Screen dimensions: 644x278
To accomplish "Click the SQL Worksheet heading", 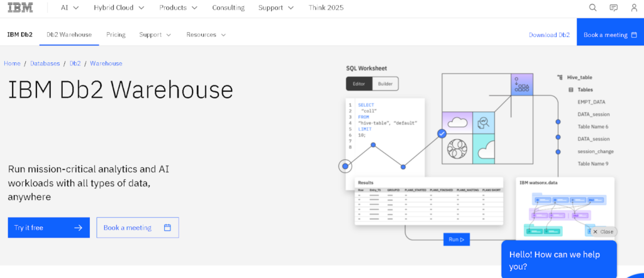I will tap(367, 69).
